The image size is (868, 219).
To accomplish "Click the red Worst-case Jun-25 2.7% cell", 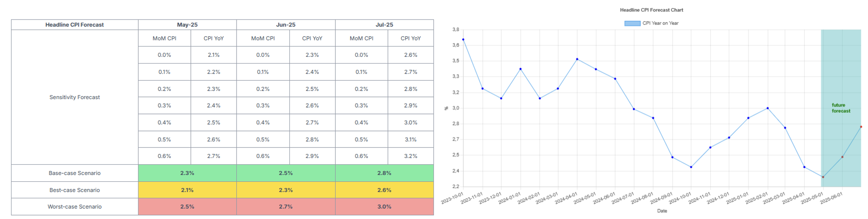I will [286, 207].
